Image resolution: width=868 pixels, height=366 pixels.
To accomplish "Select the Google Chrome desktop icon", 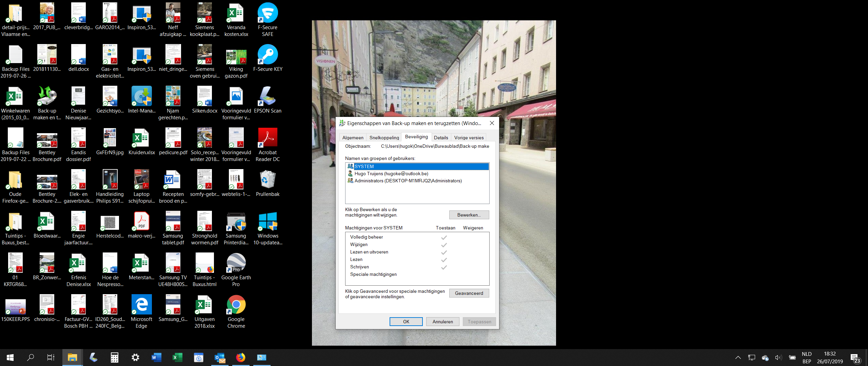I will (x=236, y=305).
